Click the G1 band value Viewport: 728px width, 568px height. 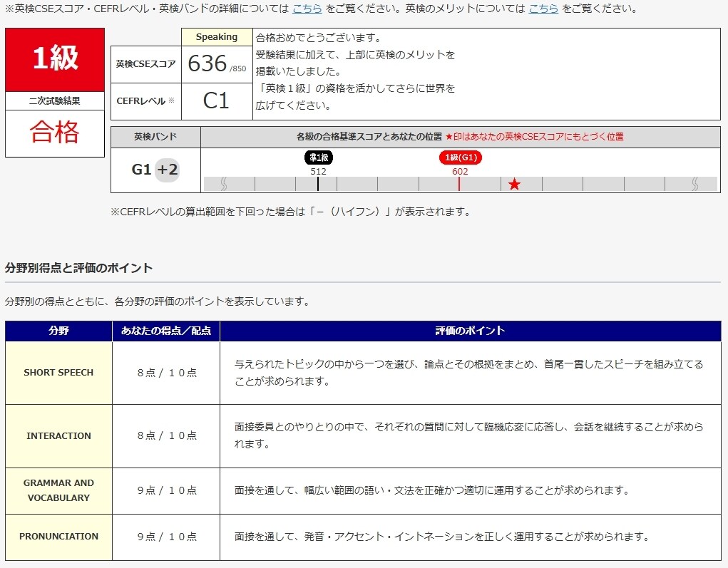(142, 170)
